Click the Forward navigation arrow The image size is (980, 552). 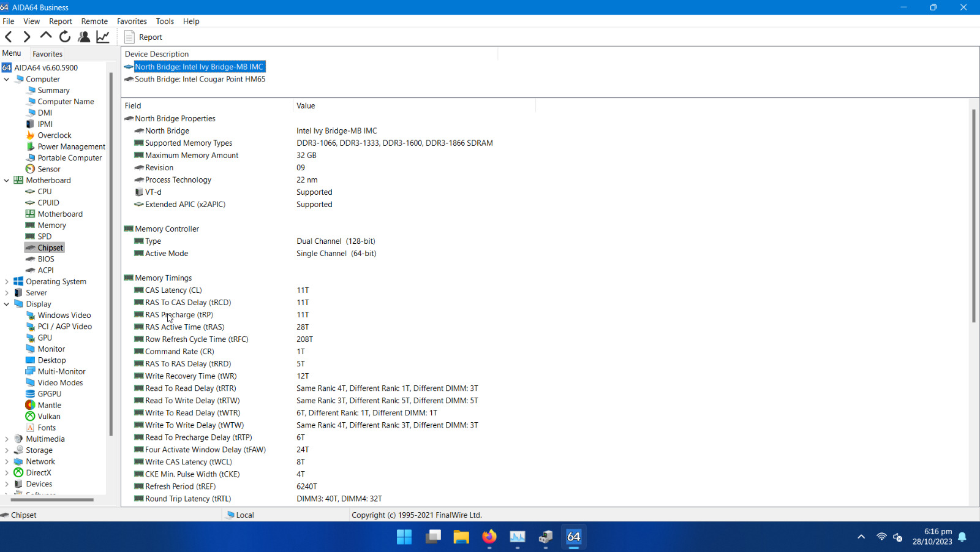click(x=27, y=37)
